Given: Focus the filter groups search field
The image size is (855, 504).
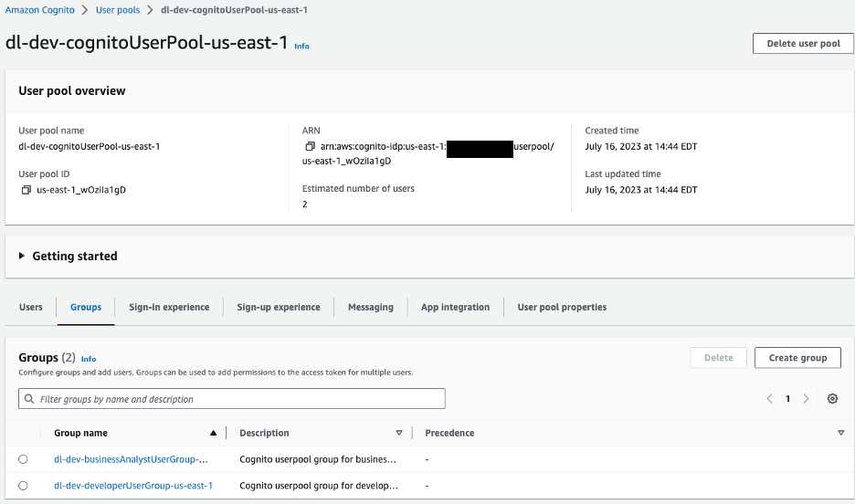Looking at the screenshot, I should click(x=232, y=399).
